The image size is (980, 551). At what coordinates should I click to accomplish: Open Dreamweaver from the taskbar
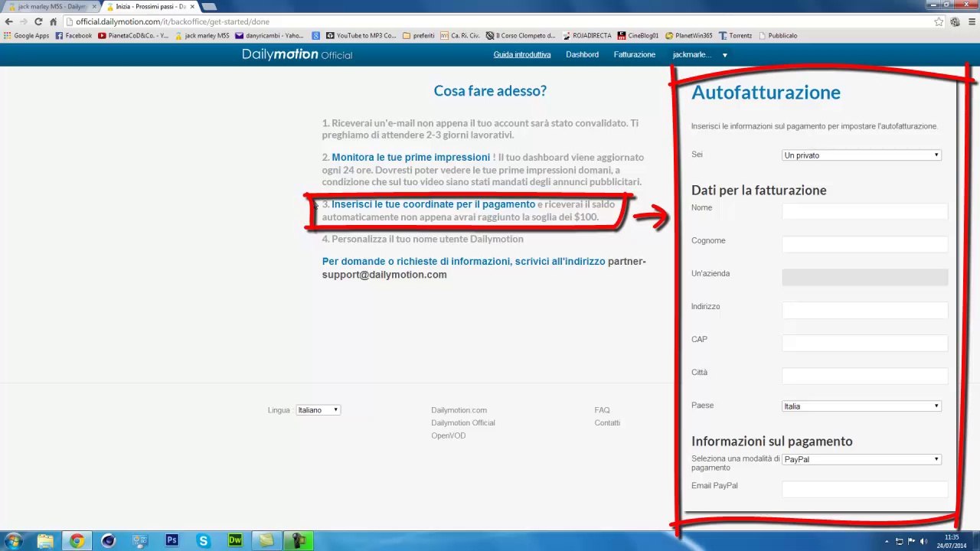pos(235,541)
